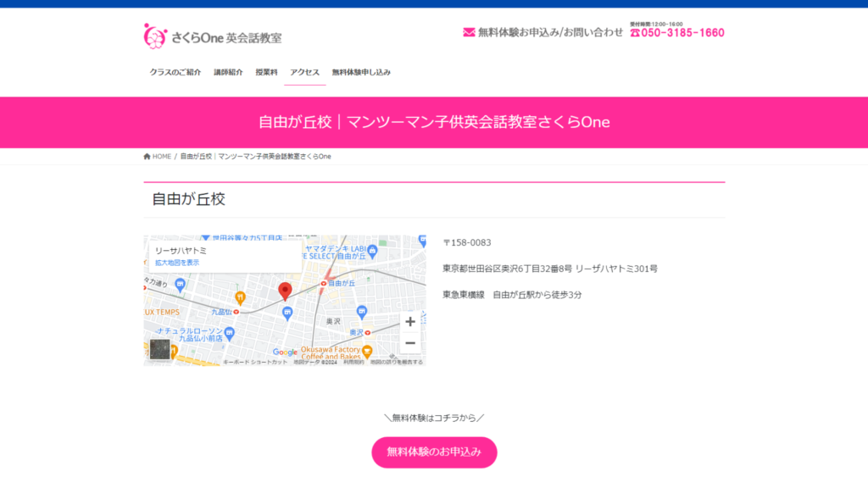
Task: Click the ヤマダデンキ LABI shop marker
Action: tap(373, 251)
